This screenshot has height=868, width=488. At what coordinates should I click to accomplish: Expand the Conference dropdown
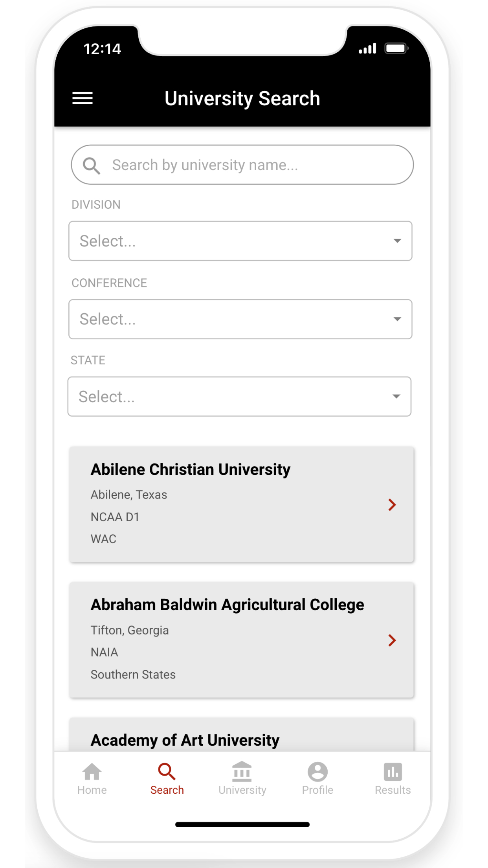pyautogui.click(x=240, y=319)
